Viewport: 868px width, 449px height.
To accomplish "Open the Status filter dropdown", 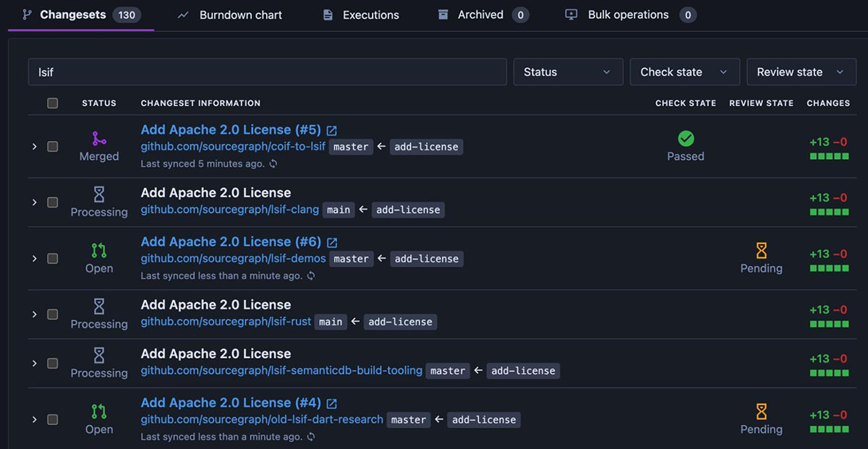I will (x=568, y=72).
